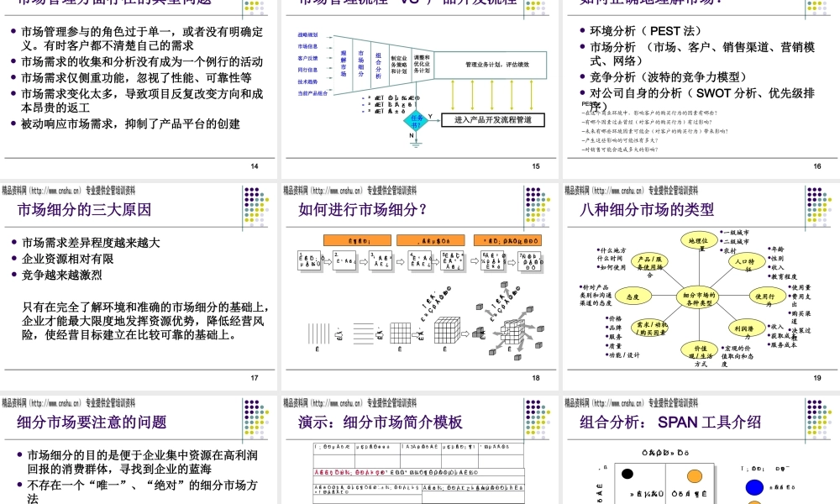
Task: Click bullet 市场需求变化太多
Action: pyautogui.click(x=142, y=101)
